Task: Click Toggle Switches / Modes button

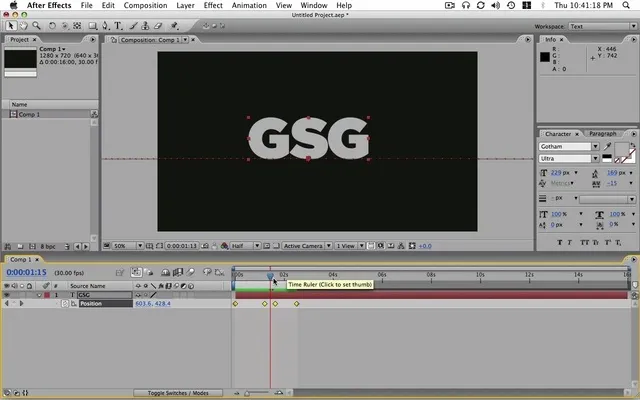Action: coord(178,393)
